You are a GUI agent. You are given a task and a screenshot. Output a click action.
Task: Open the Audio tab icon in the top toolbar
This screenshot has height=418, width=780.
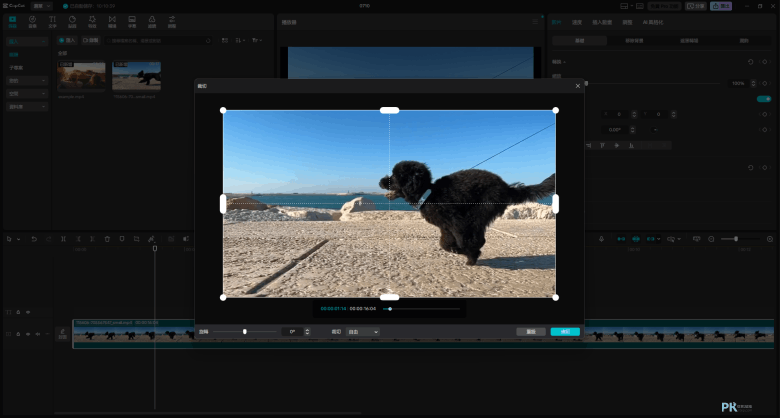(32, 21)
